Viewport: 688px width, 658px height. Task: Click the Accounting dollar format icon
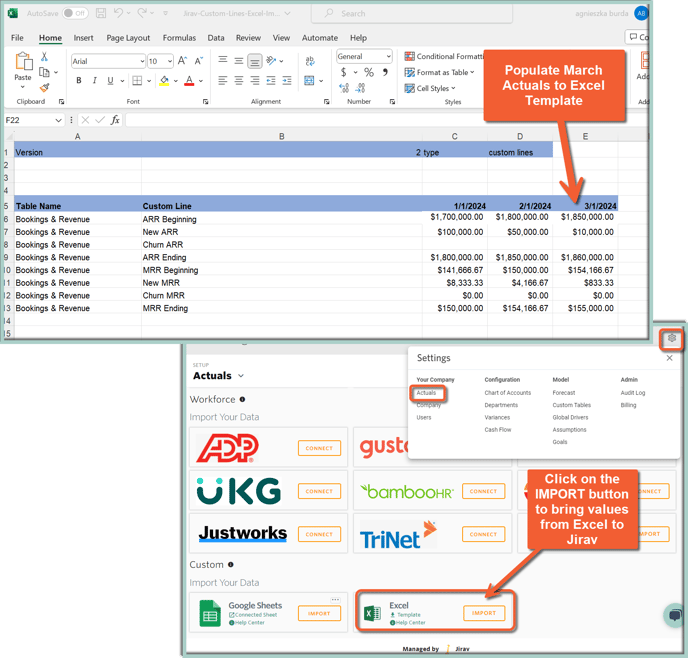pos(344,72)
